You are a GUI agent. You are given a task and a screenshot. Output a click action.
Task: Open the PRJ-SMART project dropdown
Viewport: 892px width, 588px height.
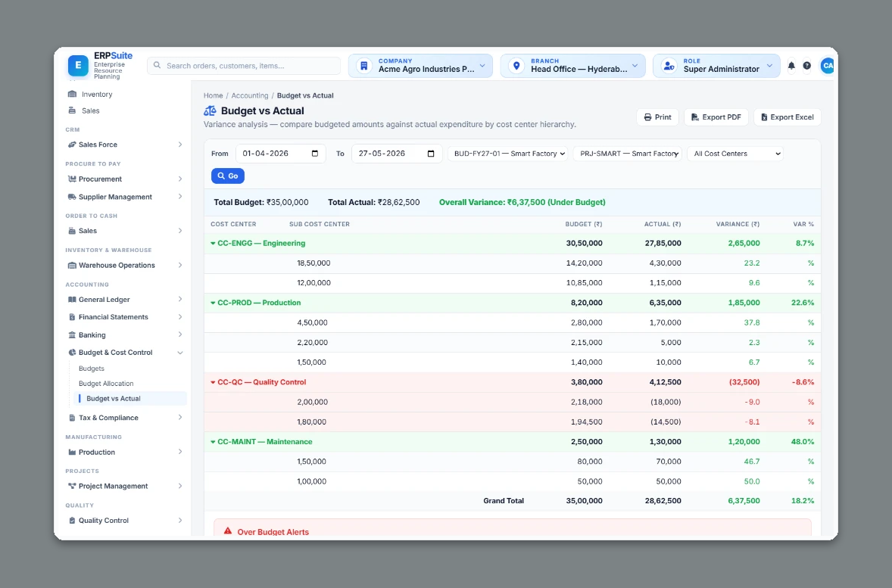point(628,154)
